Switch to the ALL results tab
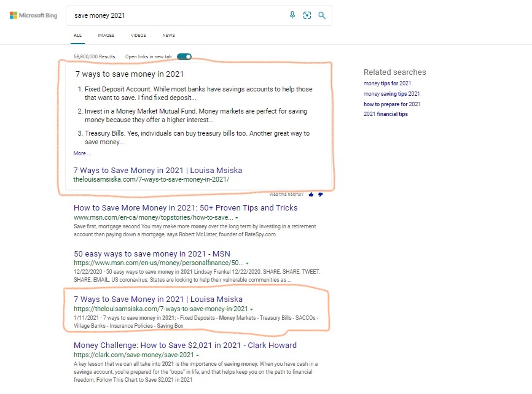 point(77,35)
